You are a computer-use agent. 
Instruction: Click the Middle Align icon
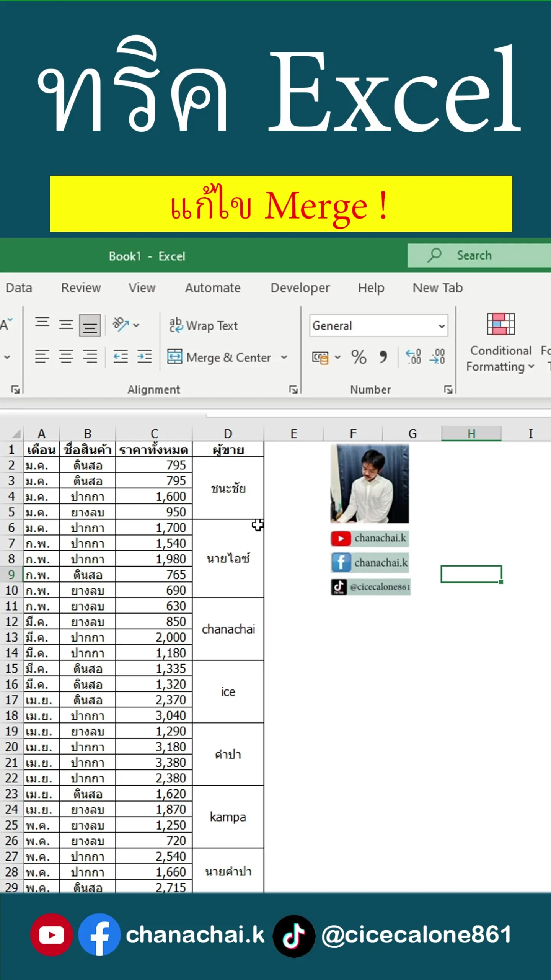(x=66, y=325)
